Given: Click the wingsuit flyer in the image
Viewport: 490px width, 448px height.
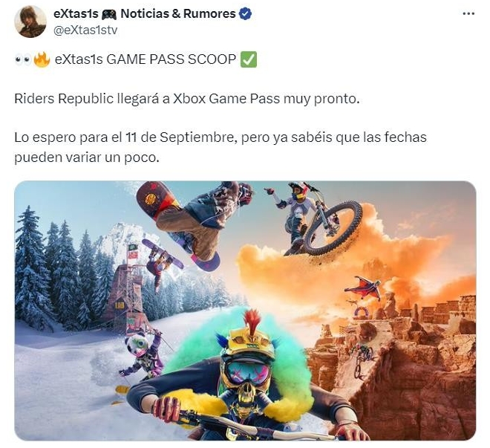Looking at the screenshot, I should (364, 288).
